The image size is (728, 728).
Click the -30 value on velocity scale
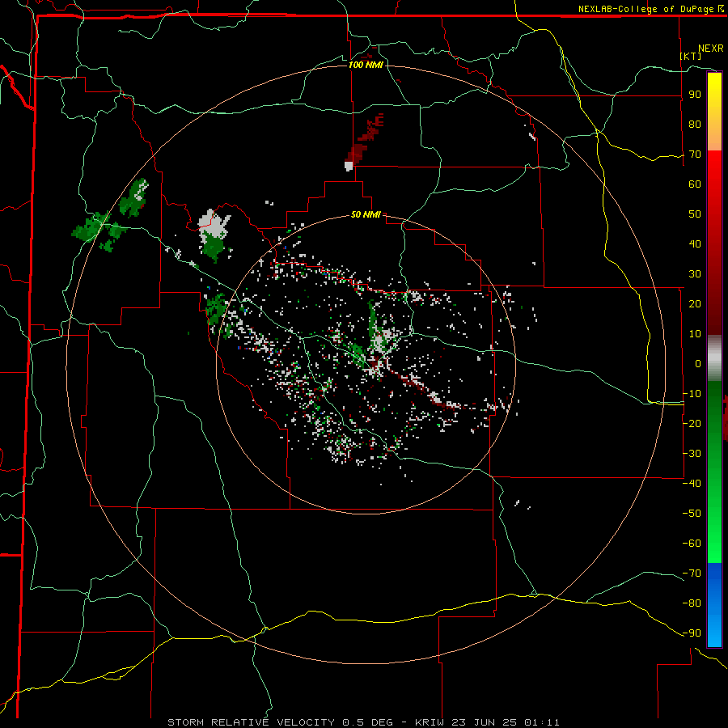692,454
